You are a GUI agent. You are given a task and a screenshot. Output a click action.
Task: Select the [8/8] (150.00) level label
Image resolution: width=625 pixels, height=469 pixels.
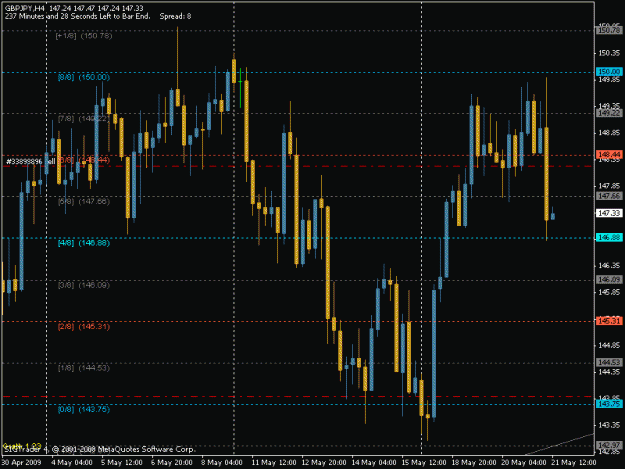pos(84,77)
